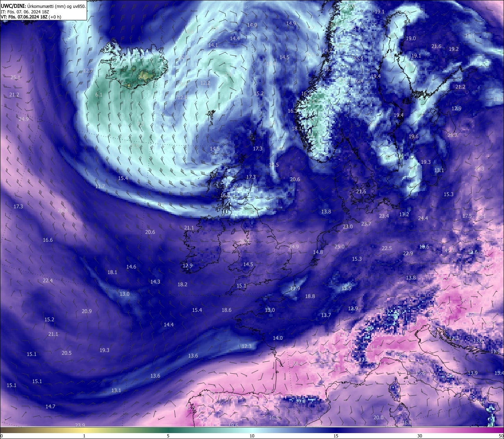Click the map value 16.5
This screenshot has width=504, height=439.
(274, 418)
